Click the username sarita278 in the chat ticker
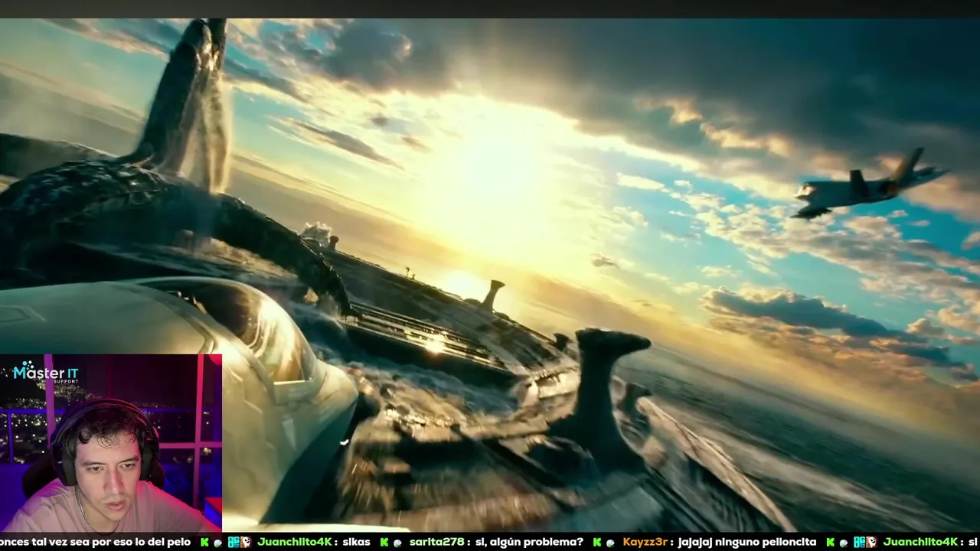The height and width of the screenshot is (551, 980). [x=436, y=542]
